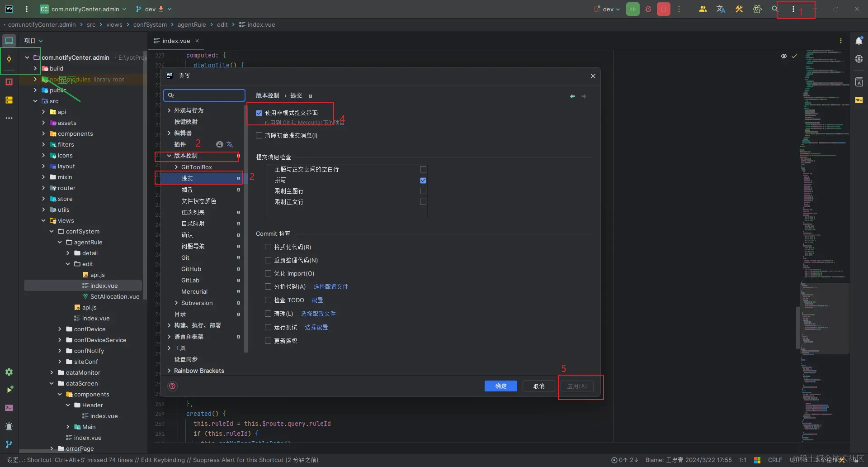This screenshot has height=467, width=868.
Task: Close the Settings dialog
Action: (x=593, y=76)
